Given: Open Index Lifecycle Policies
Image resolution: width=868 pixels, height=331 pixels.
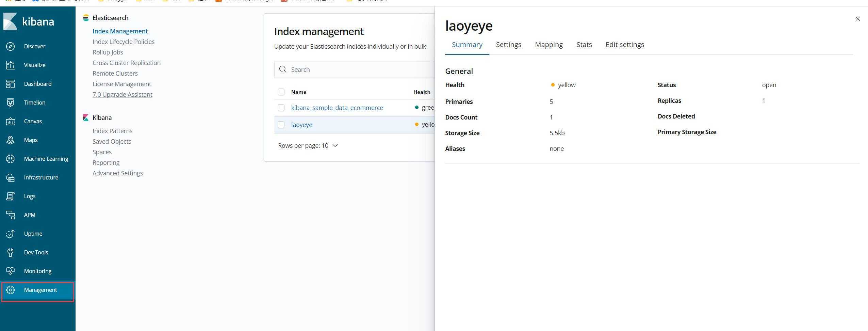Looking at the screenshot, I should (124, 42).
